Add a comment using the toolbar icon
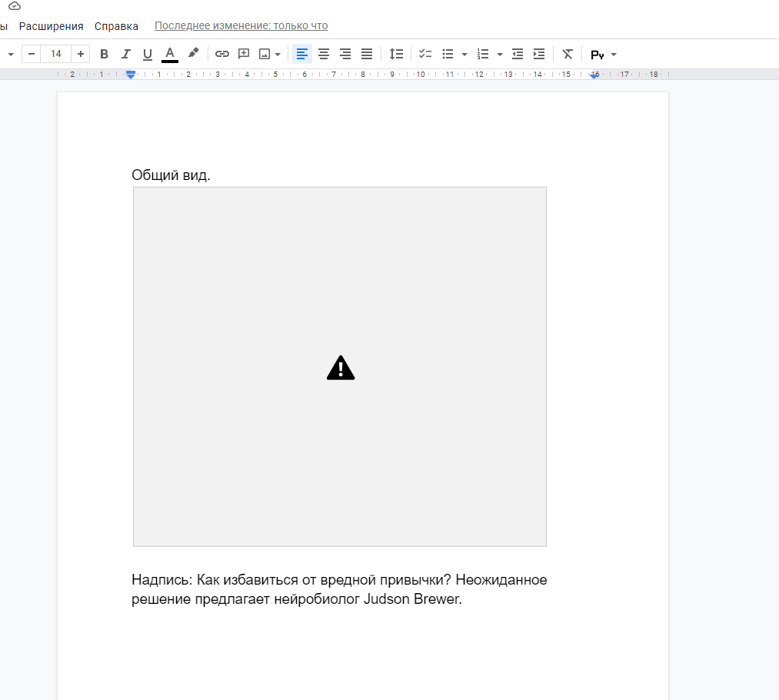 (x=244, y=54)
